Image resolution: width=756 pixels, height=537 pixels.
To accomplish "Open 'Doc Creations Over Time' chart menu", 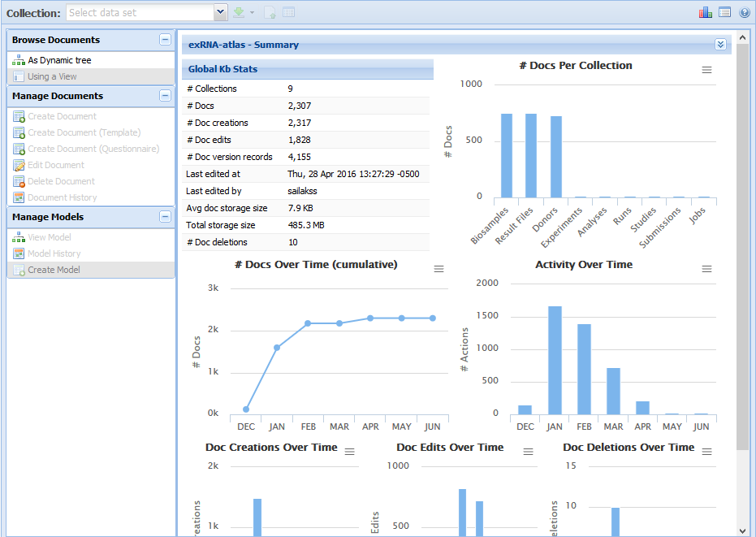I will click(x=350, y=452).
